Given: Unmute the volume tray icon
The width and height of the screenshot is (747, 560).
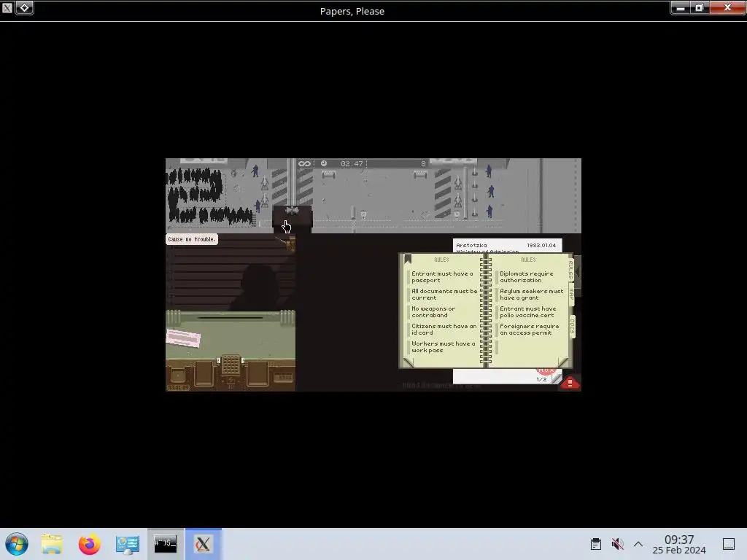Looking at the screenshot, I should click(x=617, y=544).
